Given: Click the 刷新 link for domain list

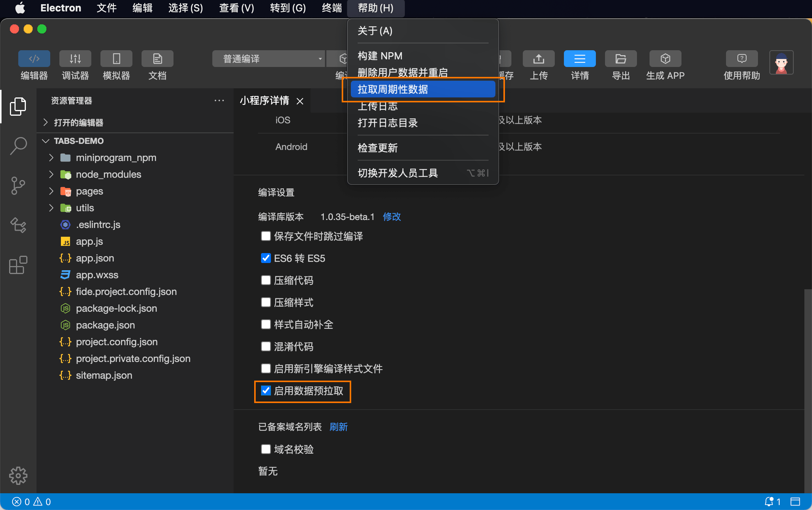Looking at the screenshot, I should click(338, 427).
